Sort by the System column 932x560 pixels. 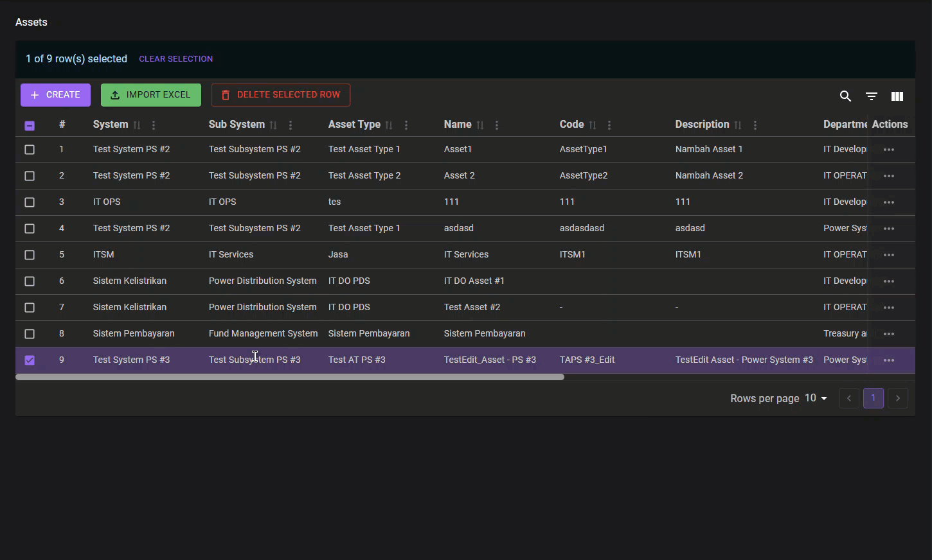(137, 125)
